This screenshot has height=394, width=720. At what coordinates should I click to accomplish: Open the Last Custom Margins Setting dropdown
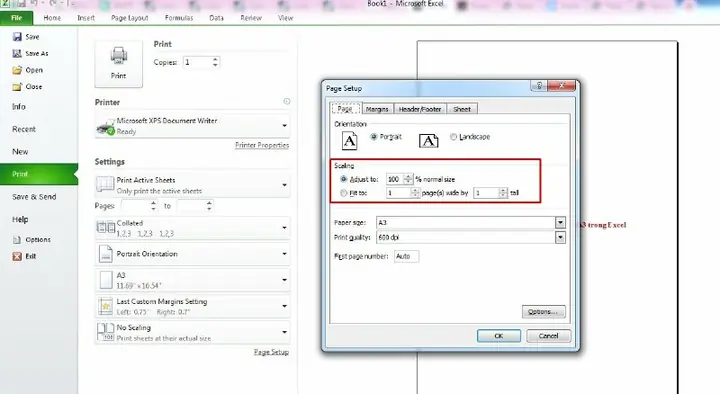pos(284,306)
